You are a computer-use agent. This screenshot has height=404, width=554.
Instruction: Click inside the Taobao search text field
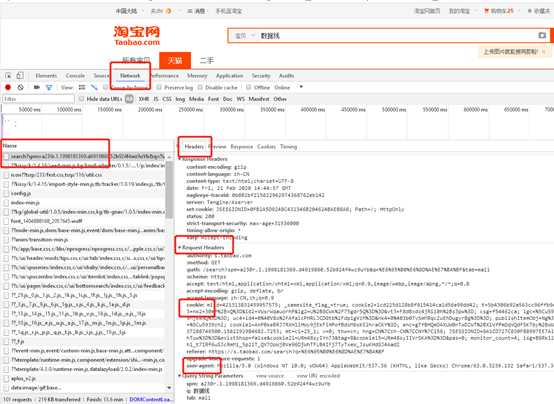(x=397, y=36)
